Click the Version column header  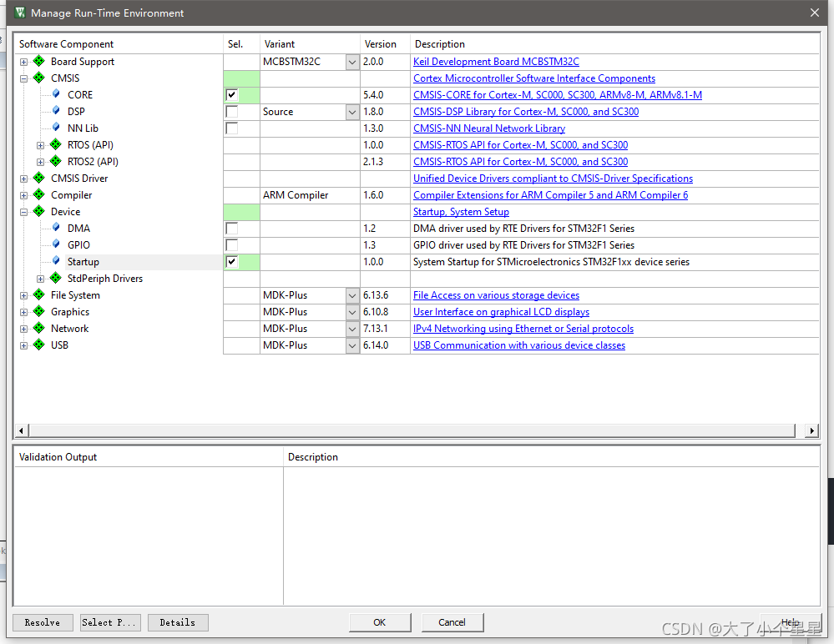(x=385, y=43)
